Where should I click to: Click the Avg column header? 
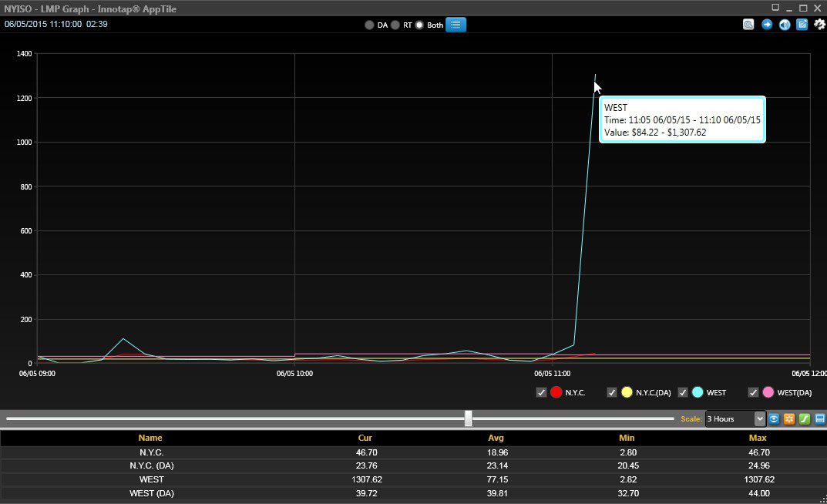pyautogui.click(x=496, y=438)
